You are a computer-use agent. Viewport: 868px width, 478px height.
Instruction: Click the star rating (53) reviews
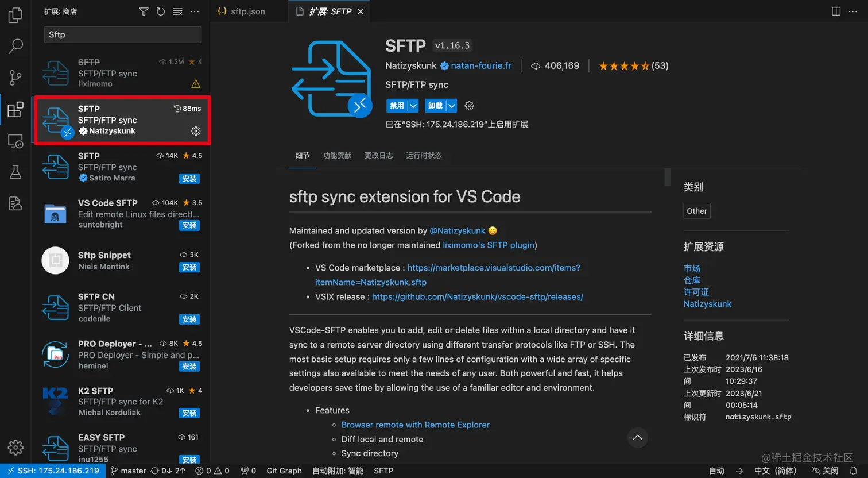(634, 66)
